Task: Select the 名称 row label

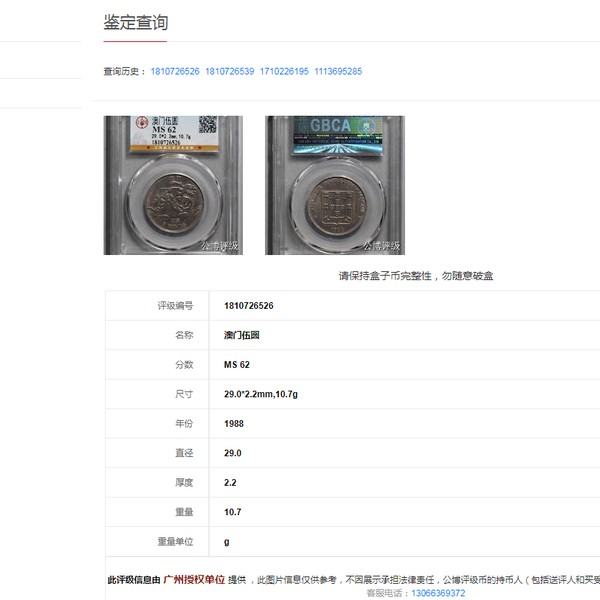Action: pyautogui.click(x=184, y=335)
